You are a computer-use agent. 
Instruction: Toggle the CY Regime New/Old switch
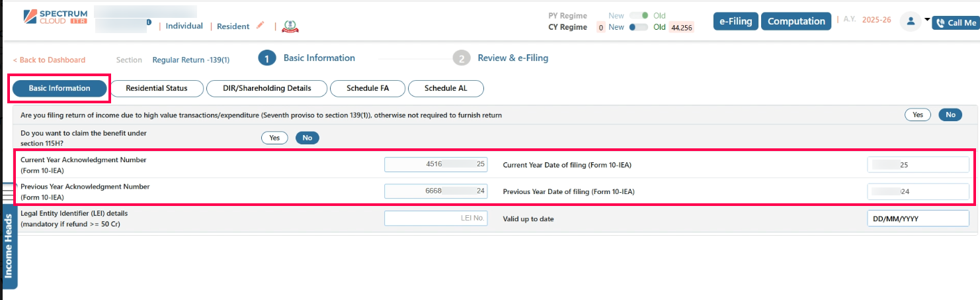638,27
